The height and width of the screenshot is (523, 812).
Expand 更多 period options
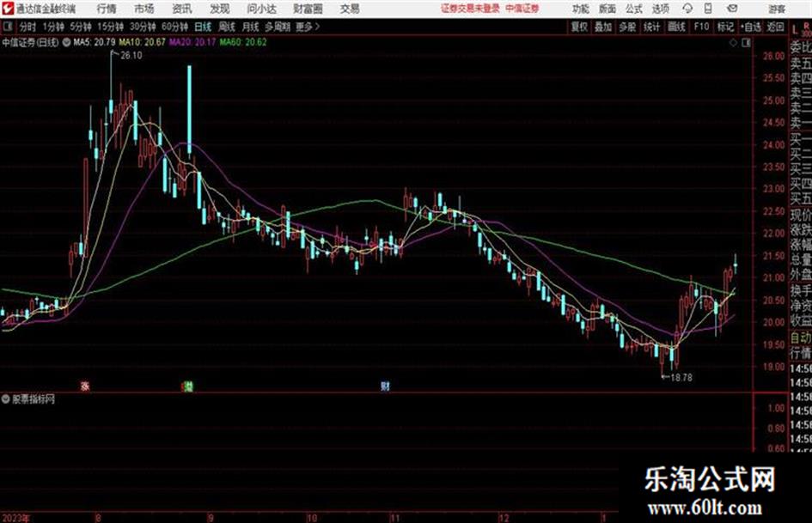coord(308,27)
